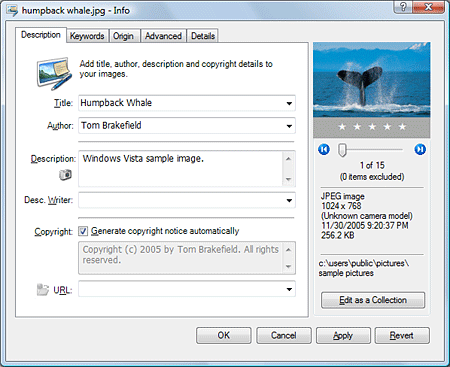Set rating to two stars

tap(357, 127)
